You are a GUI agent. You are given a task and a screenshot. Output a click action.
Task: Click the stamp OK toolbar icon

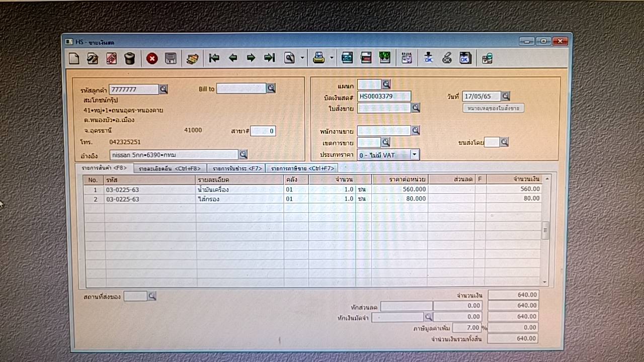coord(429,58)
